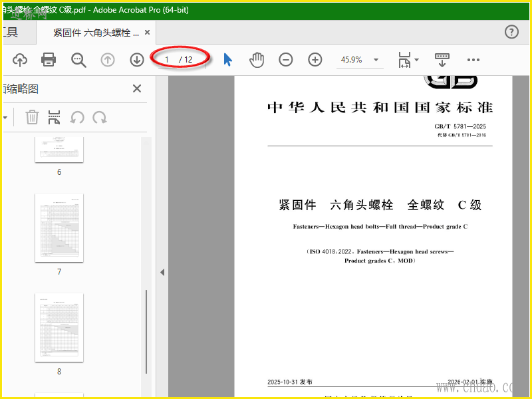The height and width of the screenshot is (399, 532).
Task: Click the 缩略图 panel title
Action: pyautogui.click(x=22, y=89)
